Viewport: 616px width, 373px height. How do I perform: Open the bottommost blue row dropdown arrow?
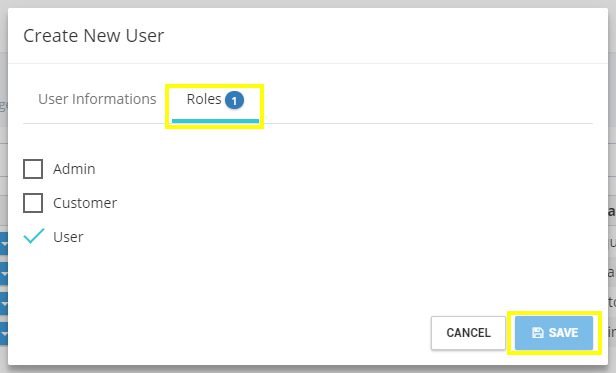tap(4, 334)
